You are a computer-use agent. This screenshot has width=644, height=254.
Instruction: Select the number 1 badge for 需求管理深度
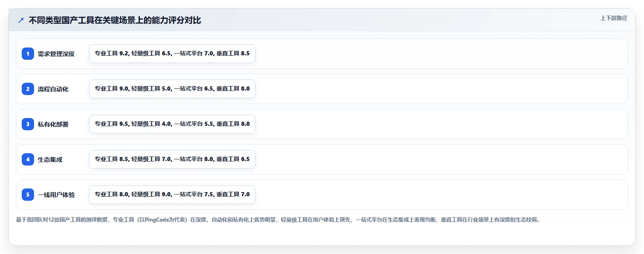pos(28,54)
